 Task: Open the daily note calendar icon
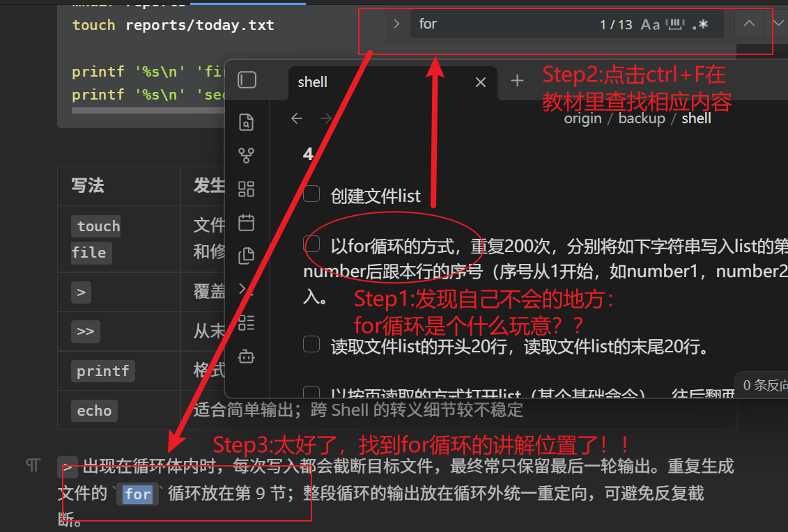(x=246, y=223)
